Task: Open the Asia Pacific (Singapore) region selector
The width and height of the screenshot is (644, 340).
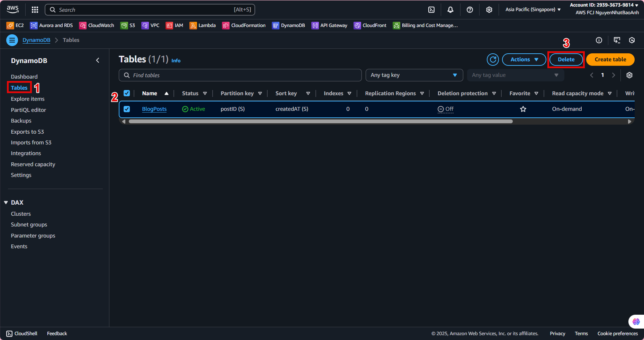Action: click(533, 10)
